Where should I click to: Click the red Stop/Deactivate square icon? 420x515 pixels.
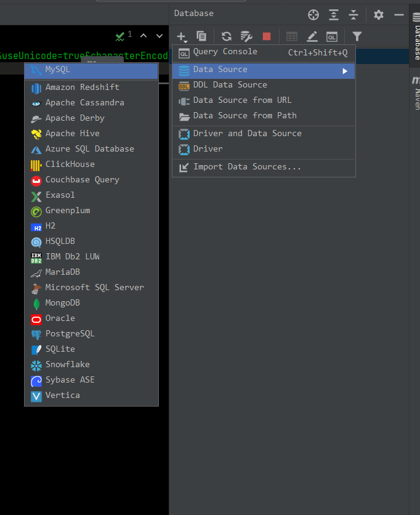267,36
